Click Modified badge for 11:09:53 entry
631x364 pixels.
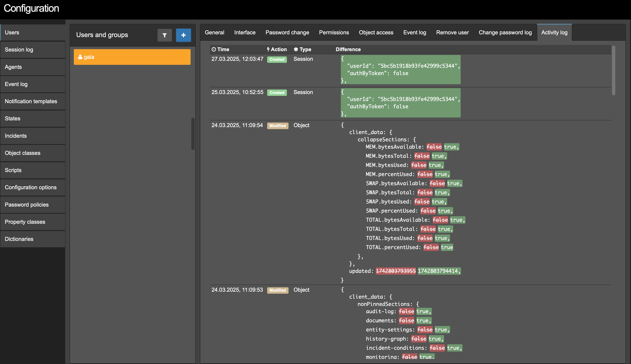click(278, 290)
